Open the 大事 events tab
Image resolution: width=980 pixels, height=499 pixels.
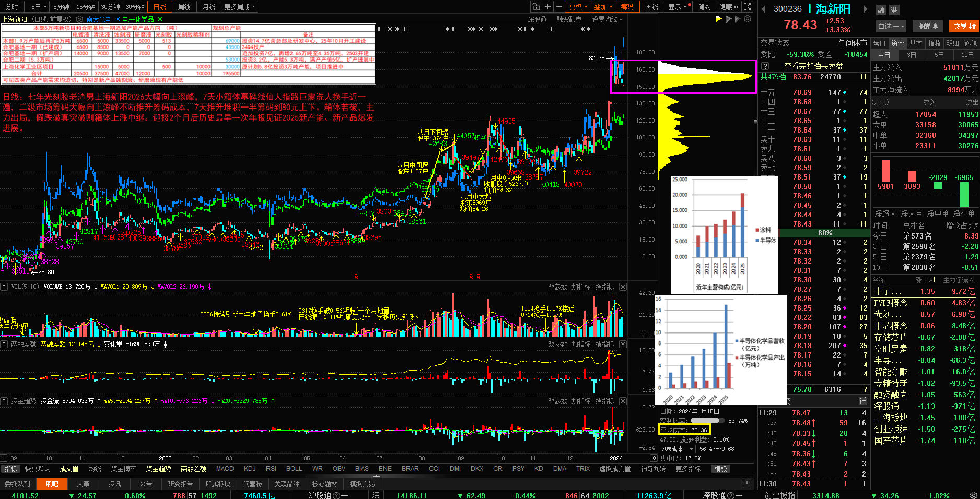point(83,484)
